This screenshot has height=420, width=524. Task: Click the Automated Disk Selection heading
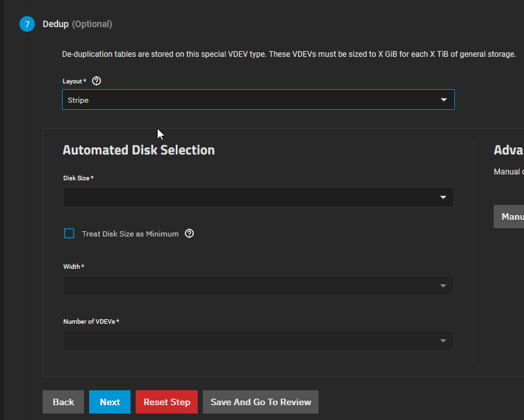(x=138, y=150)
